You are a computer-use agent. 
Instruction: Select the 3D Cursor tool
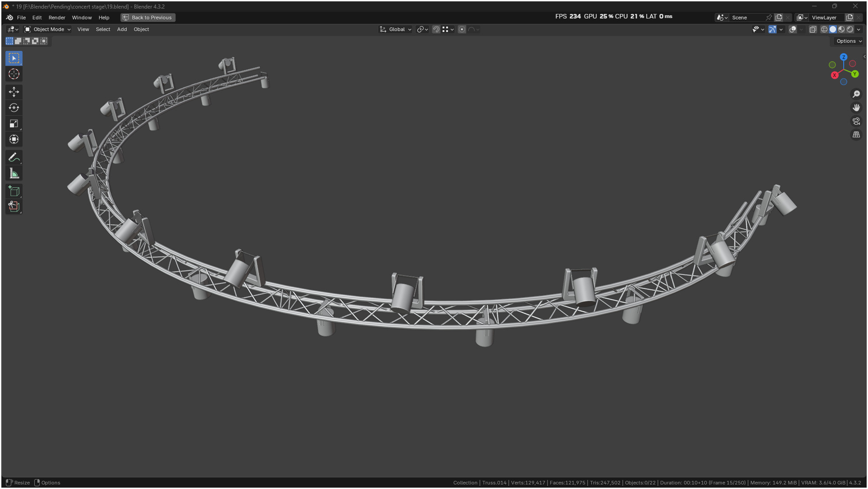[14, 74]
